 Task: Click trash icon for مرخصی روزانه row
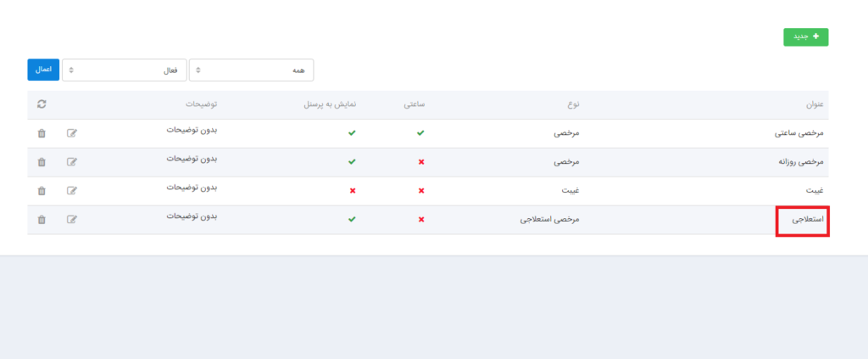coord(42,162)
